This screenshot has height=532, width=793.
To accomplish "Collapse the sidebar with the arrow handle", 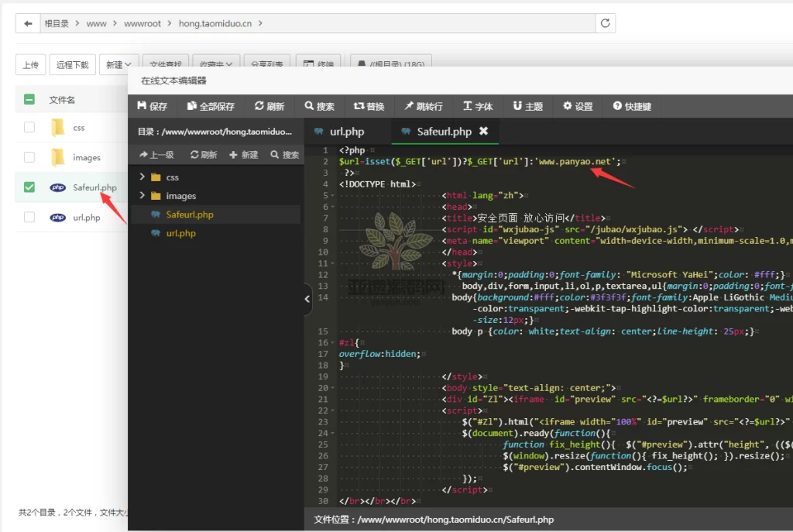I will coord(307,299).
